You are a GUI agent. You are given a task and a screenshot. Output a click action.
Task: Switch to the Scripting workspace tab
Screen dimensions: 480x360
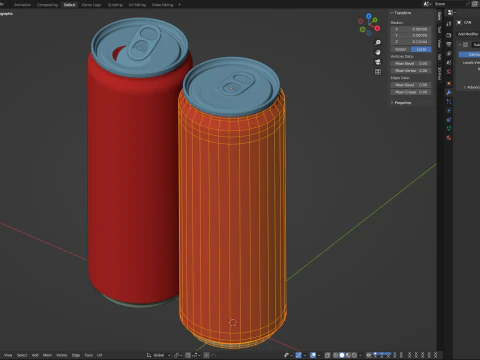coord(115,5)
